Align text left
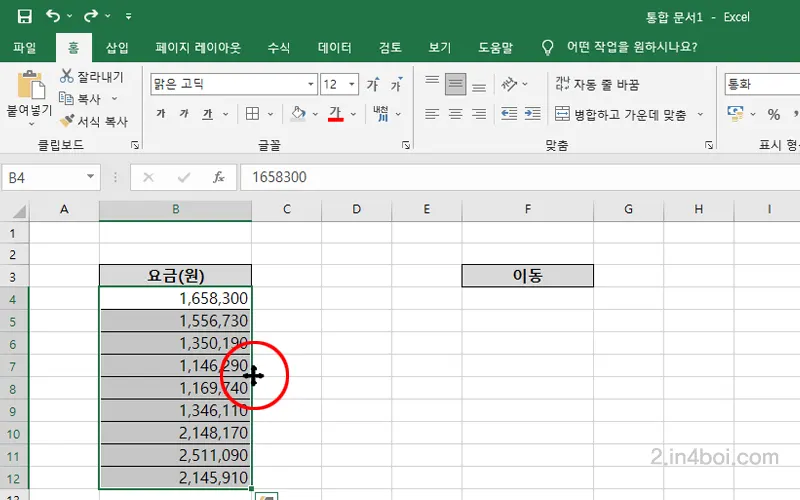 tap(432, 114)
